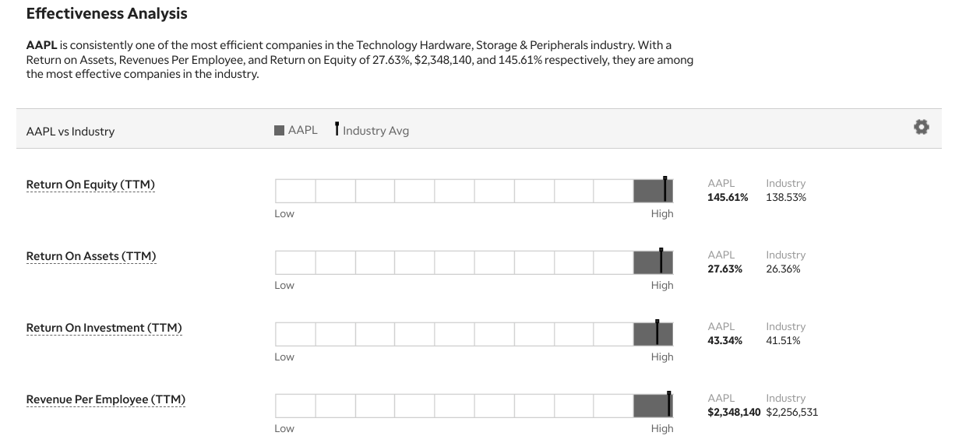Open the Return On Assets (TTM) link
The height and width of the screenshot is (443, 980).
(91, 256)
